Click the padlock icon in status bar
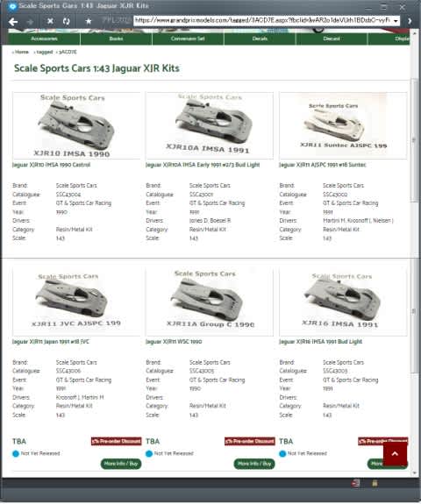Image resolution: width=421 pixels, height=504 pixels. click(375, 483)
